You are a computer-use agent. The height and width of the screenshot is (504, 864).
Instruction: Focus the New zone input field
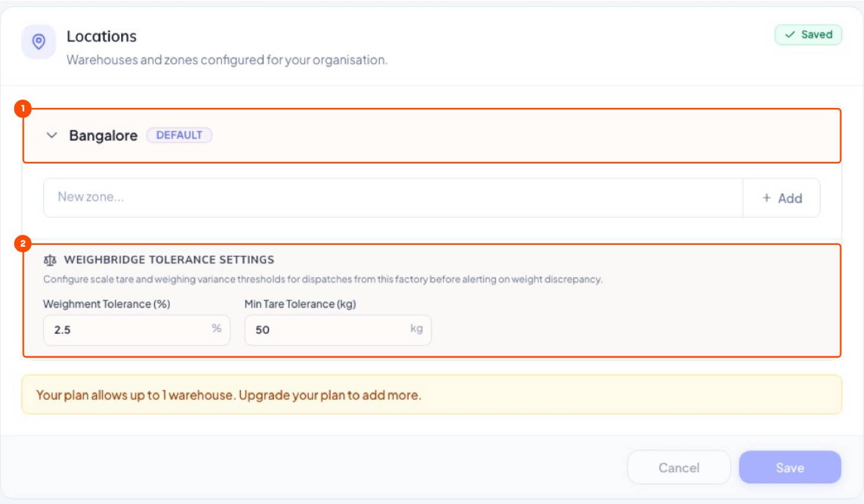tap(393, 197)
